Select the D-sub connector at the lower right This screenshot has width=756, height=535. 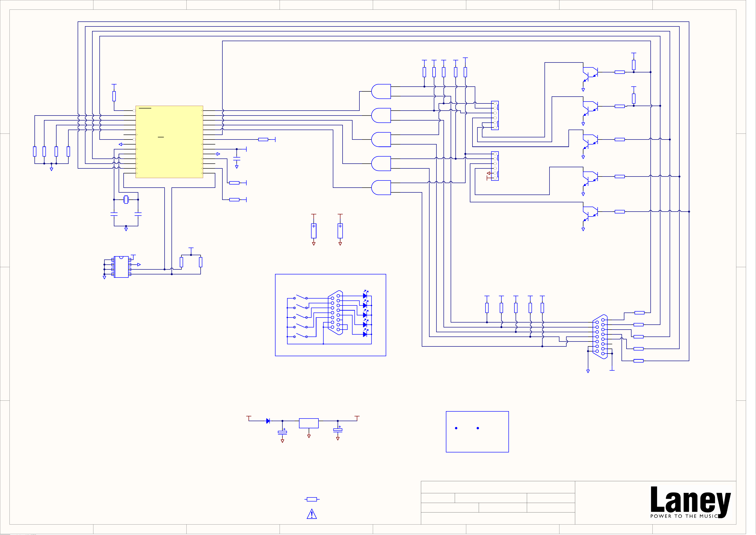600,337
